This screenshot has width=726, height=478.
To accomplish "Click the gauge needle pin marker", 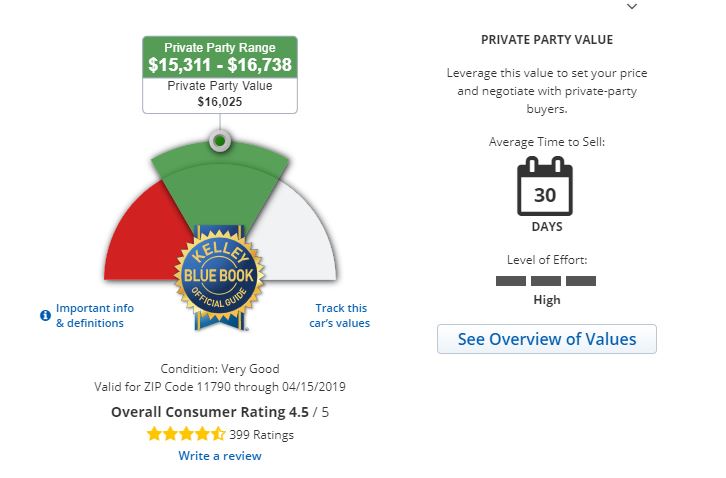I will 220,141.
